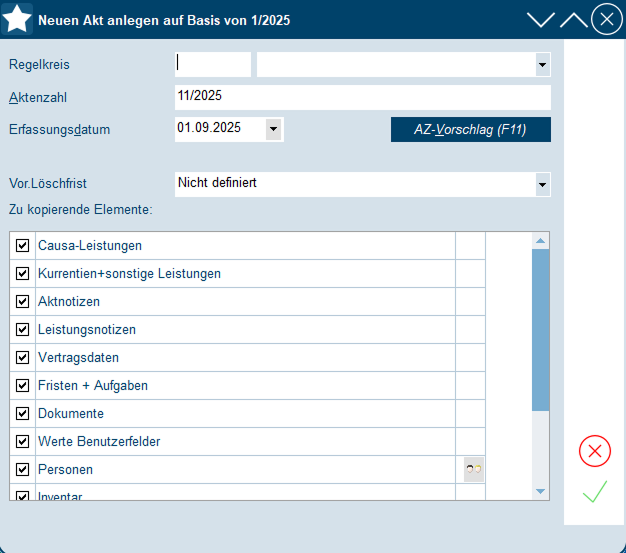The image size is (626, 553).
Task: Click the downward chevron in title bar
Action: (540, 19)
